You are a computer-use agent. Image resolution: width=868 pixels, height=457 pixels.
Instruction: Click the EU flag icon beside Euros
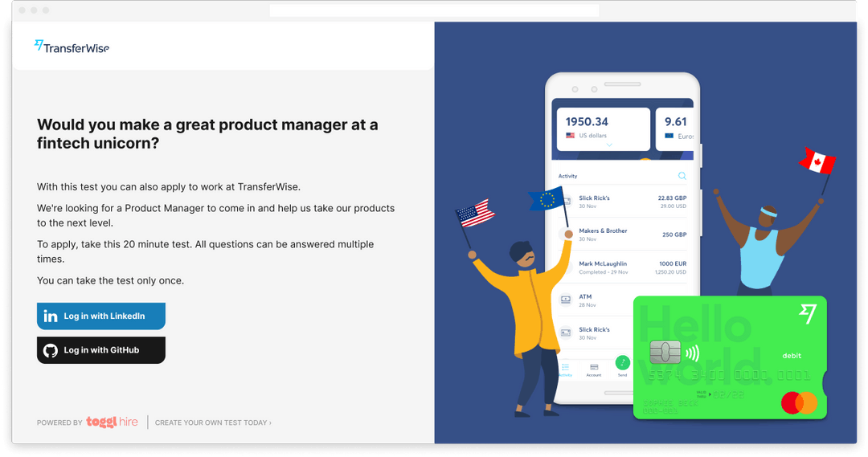click(x=669, y=136)
